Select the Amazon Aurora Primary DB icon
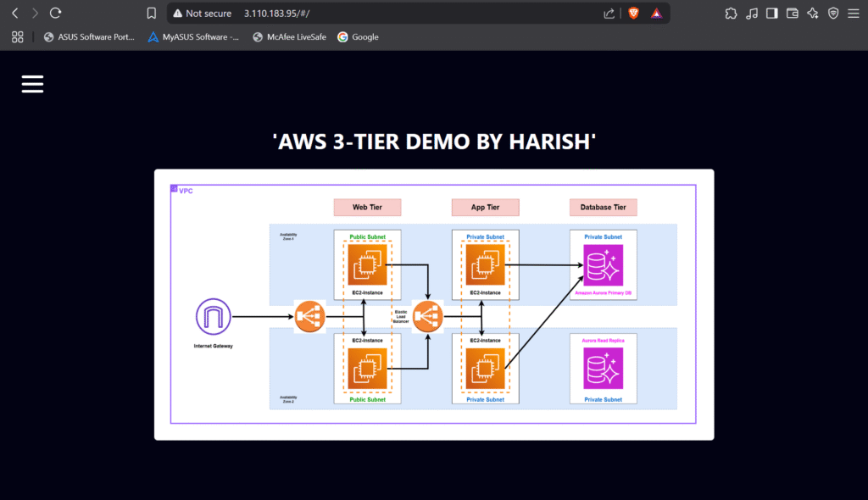 coord(603,264)
